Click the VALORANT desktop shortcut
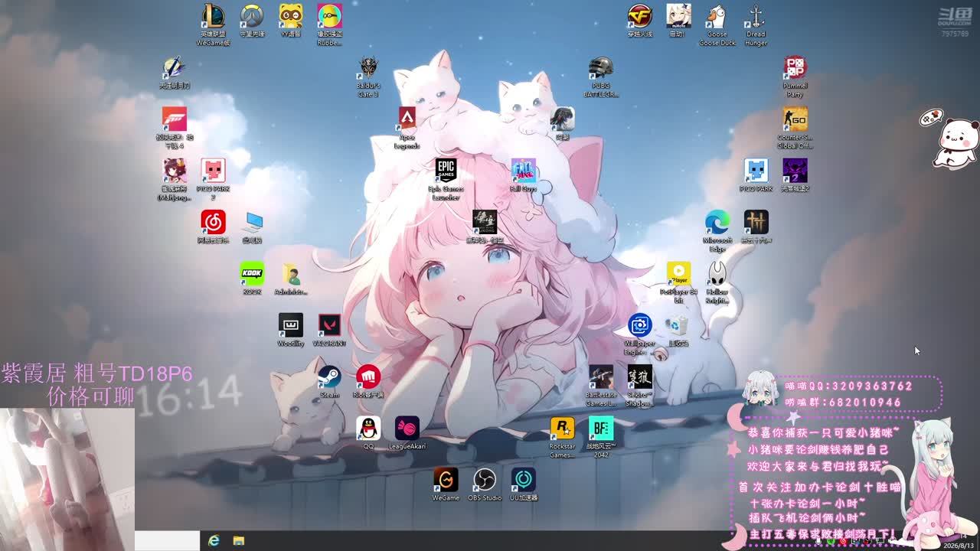980x551 pixels. coord(329,324)
